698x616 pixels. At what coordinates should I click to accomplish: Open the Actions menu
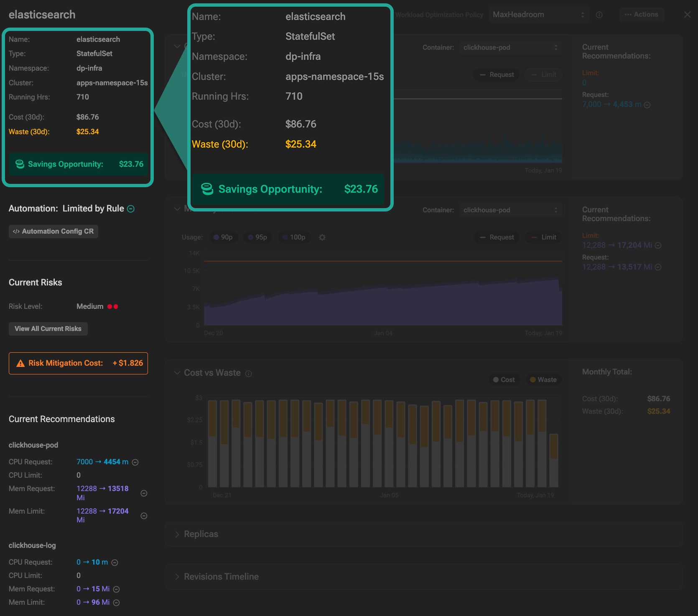(x=642, y=15)
